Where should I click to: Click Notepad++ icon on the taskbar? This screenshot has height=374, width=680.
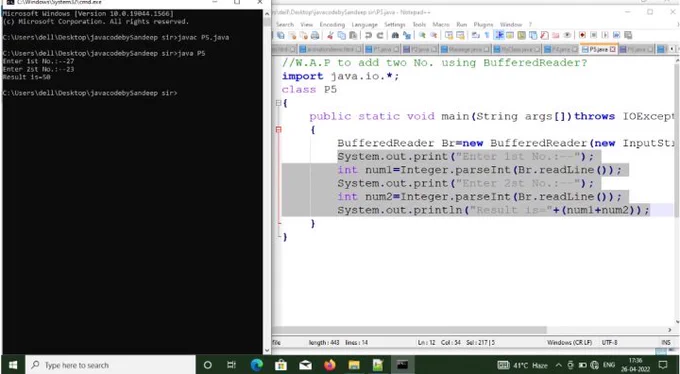(378, 365)
